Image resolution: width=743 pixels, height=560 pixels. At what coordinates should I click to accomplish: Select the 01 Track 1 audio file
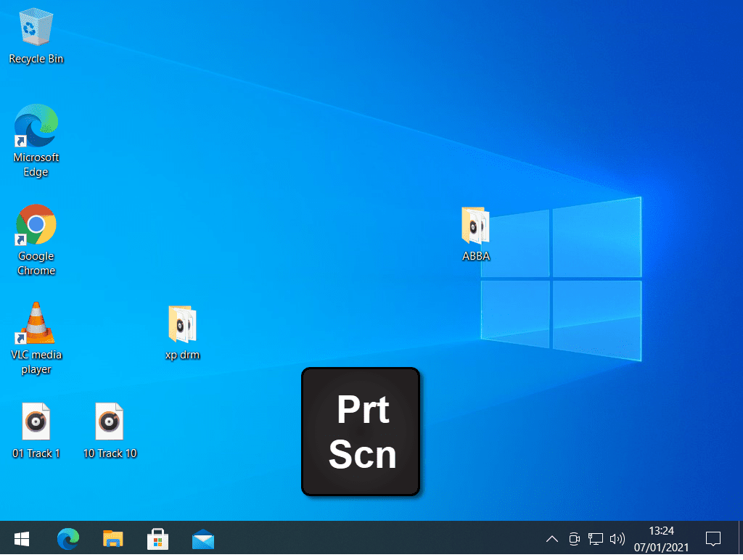coord(36,421)
